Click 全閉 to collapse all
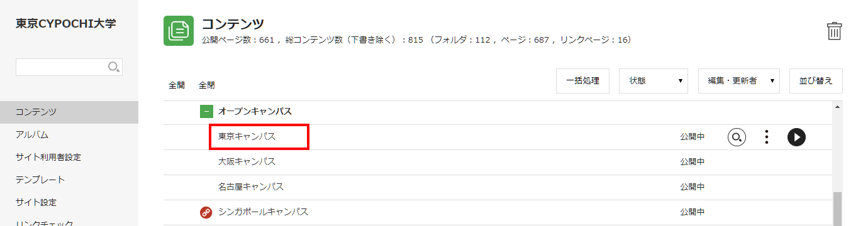Image resolution: width=868 pixels, height=226 pixels. point(207,85)
